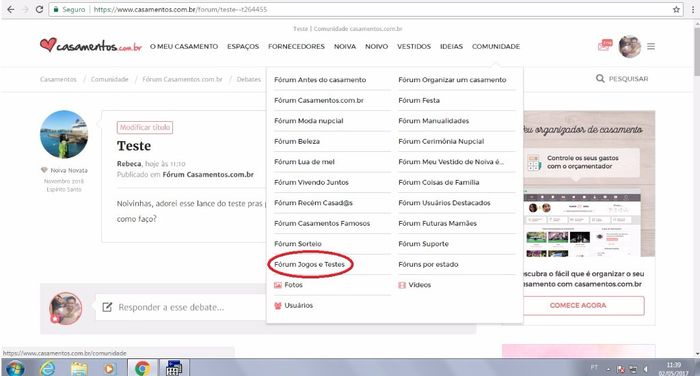
Task: Open Fórum Casamentos.com.br link under post title
Action: 208,175
